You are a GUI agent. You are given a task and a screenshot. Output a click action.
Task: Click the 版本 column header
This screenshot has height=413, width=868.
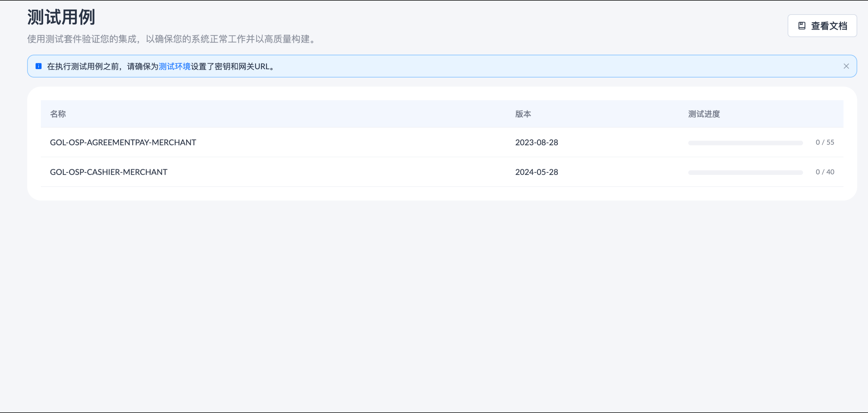[x=523, y=114]
